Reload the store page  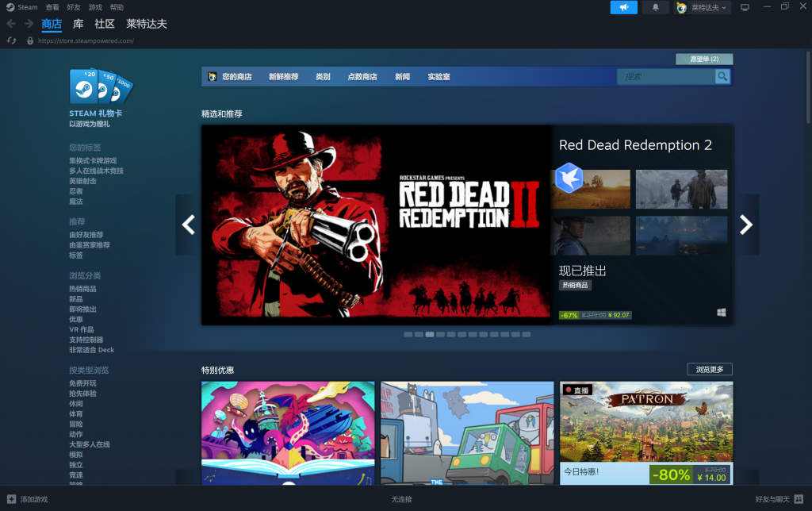11,40
